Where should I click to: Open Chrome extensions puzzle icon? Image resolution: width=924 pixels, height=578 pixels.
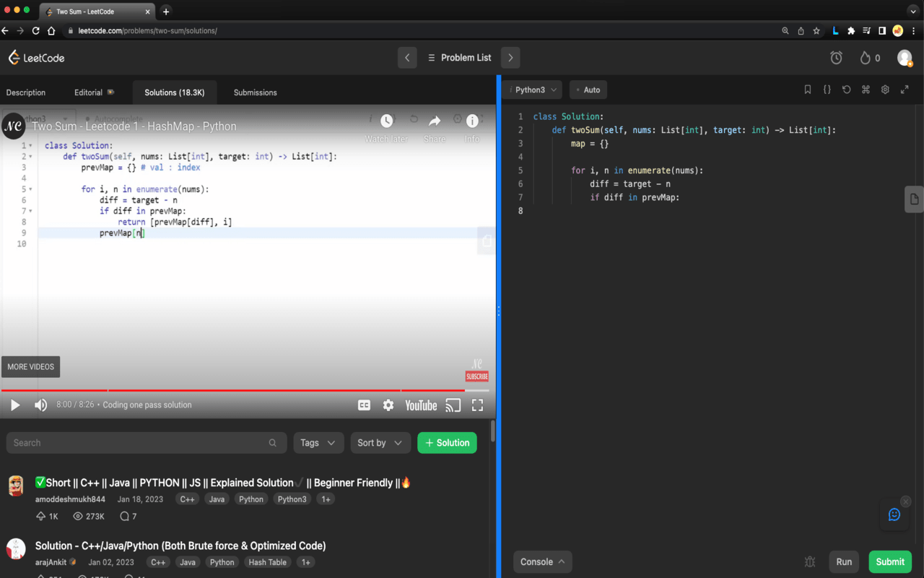[x=851, y=31]
